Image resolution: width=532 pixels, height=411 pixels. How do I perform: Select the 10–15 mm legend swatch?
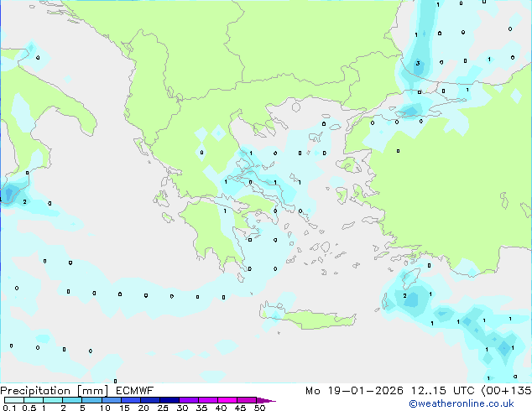coord(111,400)
